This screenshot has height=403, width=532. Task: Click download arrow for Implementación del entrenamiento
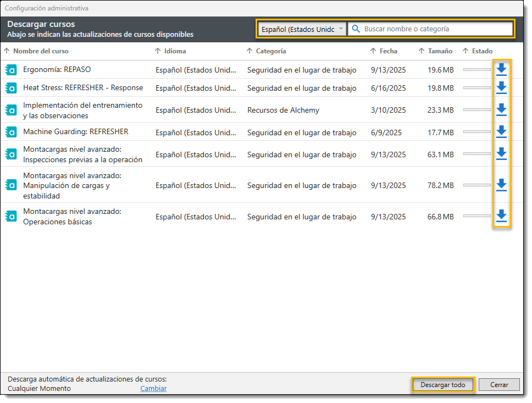tap(501, 110)
